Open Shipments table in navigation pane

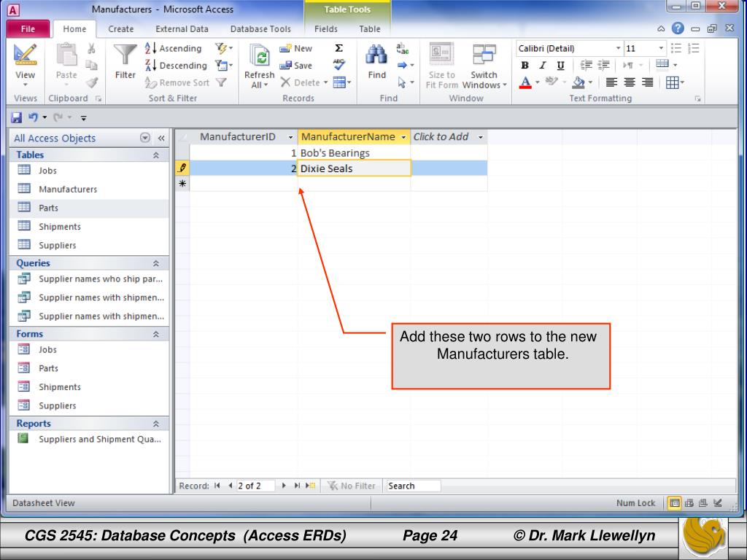(x=89, y=227)
